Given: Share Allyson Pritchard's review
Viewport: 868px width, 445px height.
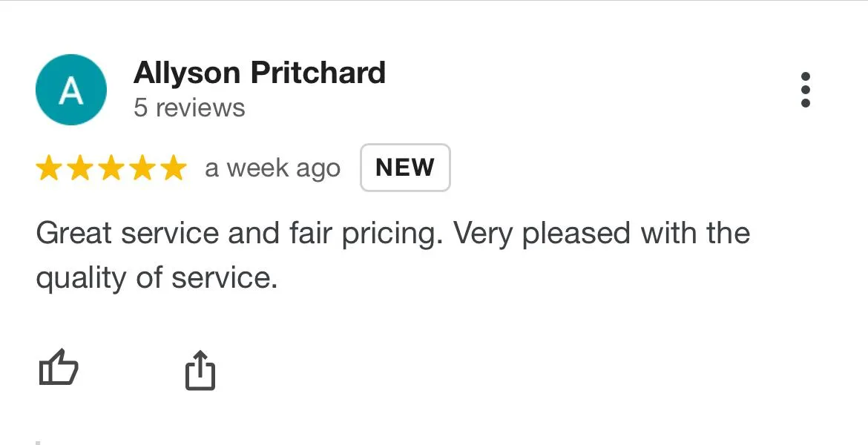Looking at the screenshot, I should tap(200, 370).
